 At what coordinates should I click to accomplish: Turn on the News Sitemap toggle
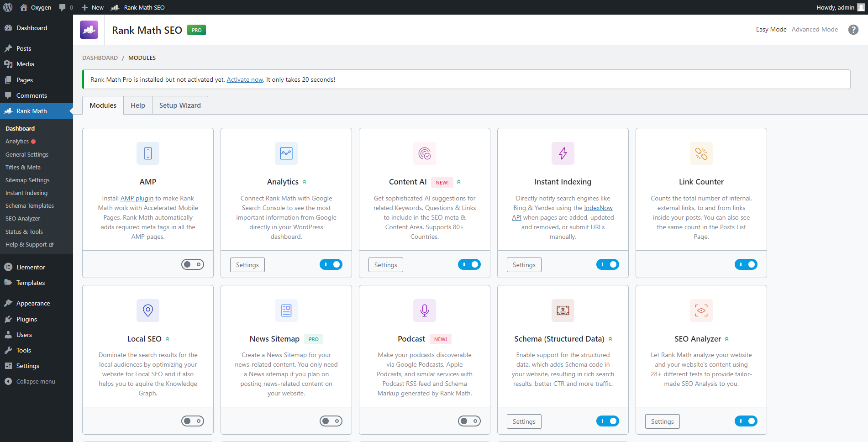tap(331, 421)
